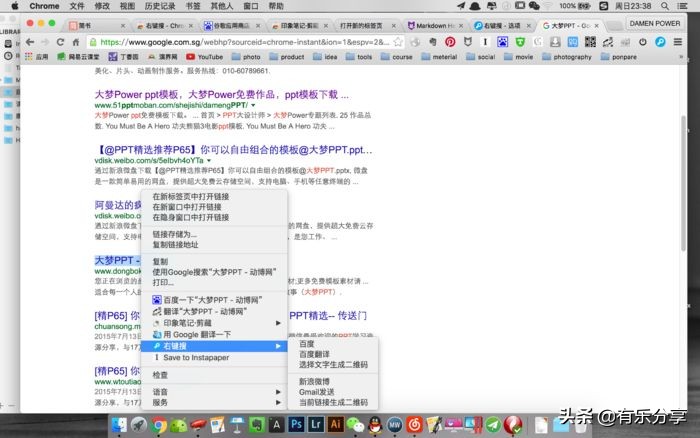The width and height of the screenshot is (700, 438).
Task: Open Keynote from the dock
Action: (237, 425)
